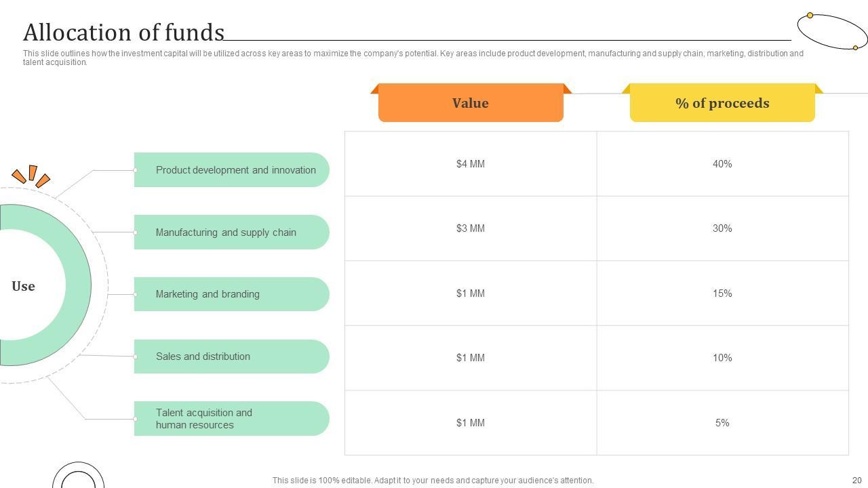Click the "Allocation of funds" slide title
The height and width of the screenshot is (488, 868).
[123, 33]
